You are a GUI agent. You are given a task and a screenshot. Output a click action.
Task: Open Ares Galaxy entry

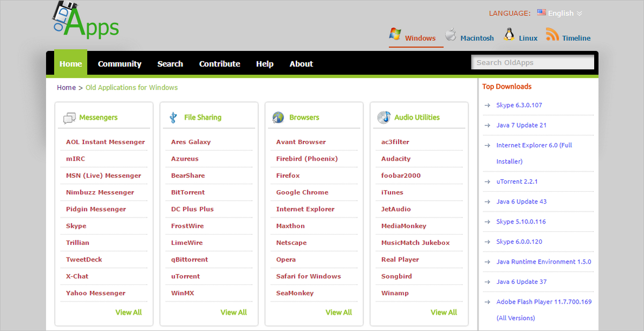click(191, 142)
